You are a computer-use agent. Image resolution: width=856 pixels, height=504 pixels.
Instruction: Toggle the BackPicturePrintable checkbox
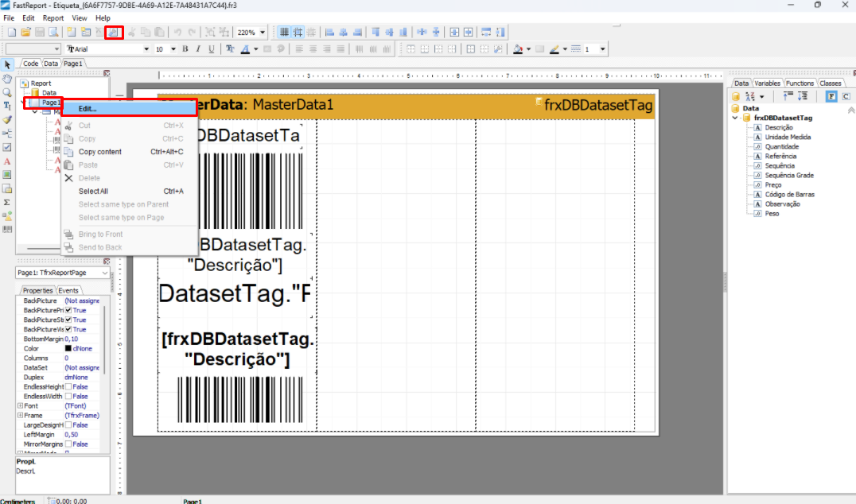(68, 310)
